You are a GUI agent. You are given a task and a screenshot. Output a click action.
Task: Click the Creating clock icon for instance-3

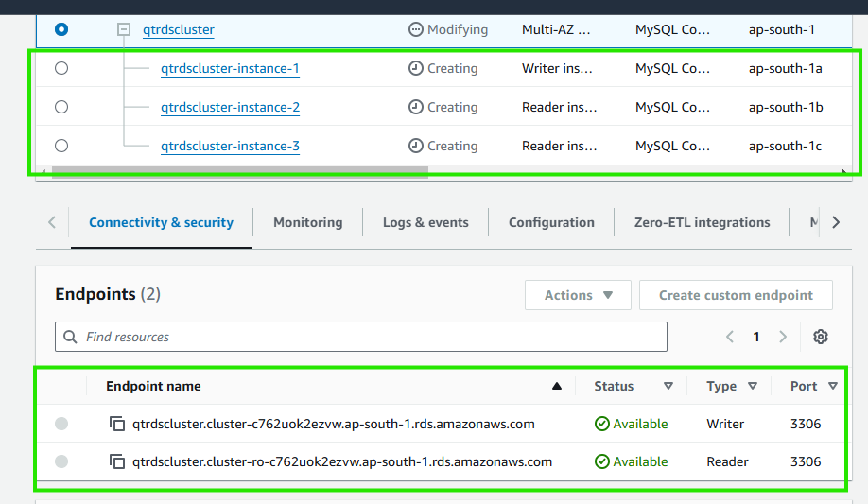click(x=416, y=146)
